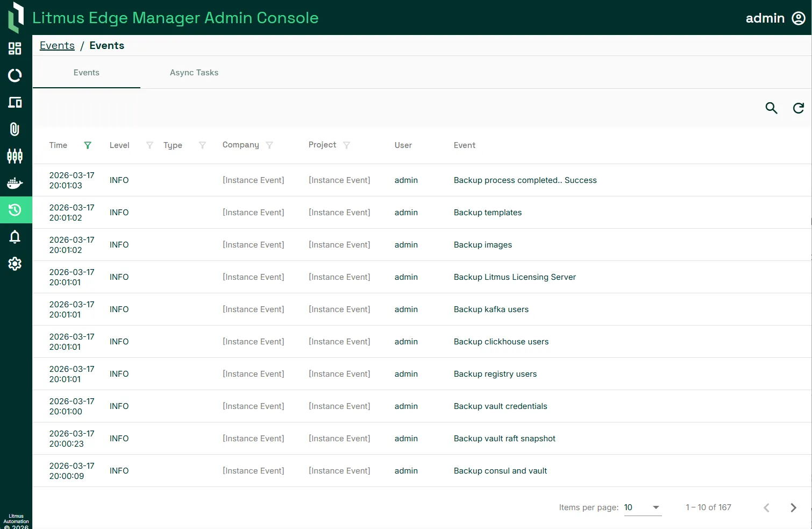Open the dashboard grid icon in sidebar

coord(15,48)
